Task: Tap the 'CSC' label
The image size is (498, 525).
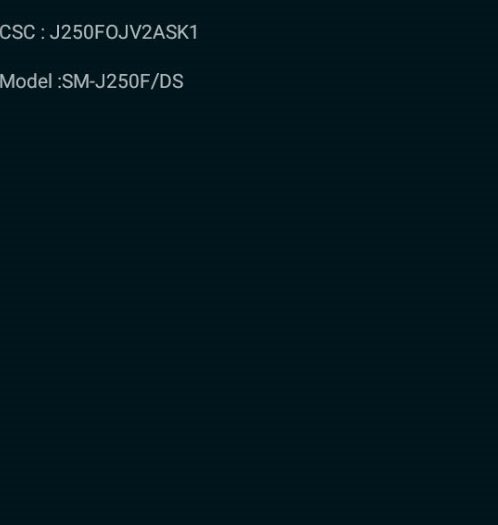Action: point(17,32)
